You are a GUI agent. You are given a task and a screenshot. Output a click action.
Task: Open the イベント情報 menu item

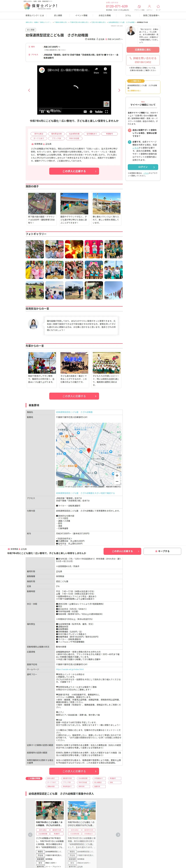point(81,15)
